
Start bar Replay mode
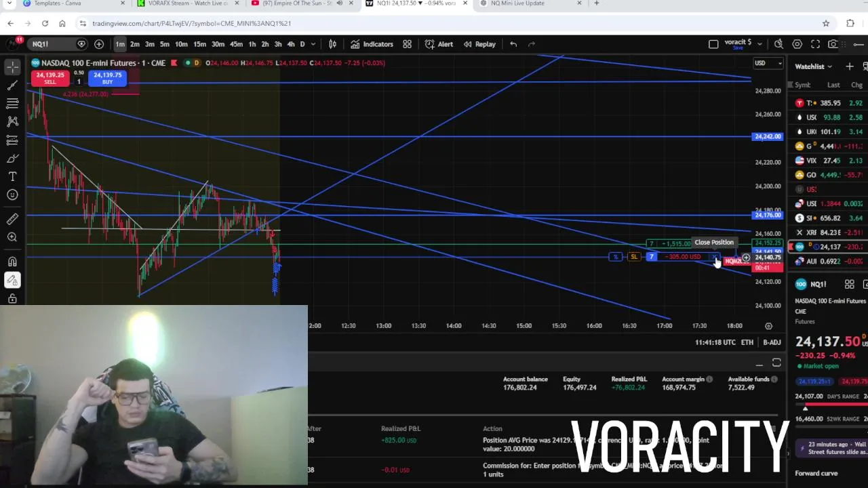click(479, 44)
